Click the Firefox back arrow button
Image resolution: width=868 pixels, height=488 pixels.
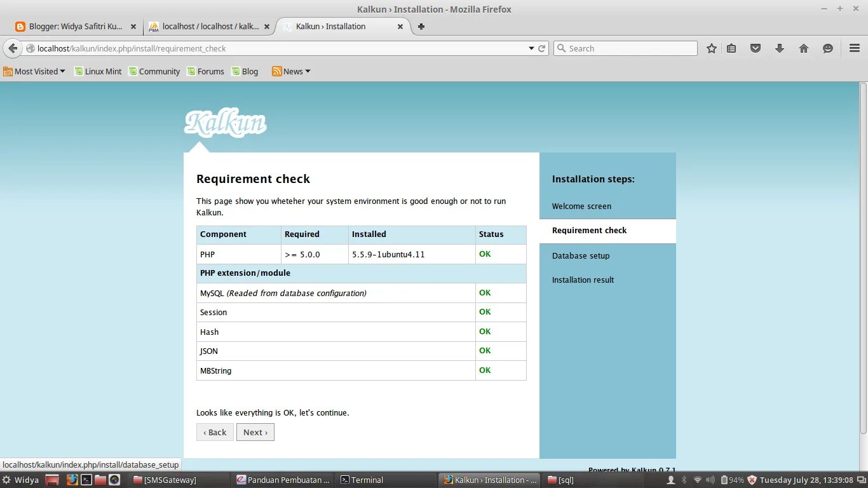pos(13,48)
